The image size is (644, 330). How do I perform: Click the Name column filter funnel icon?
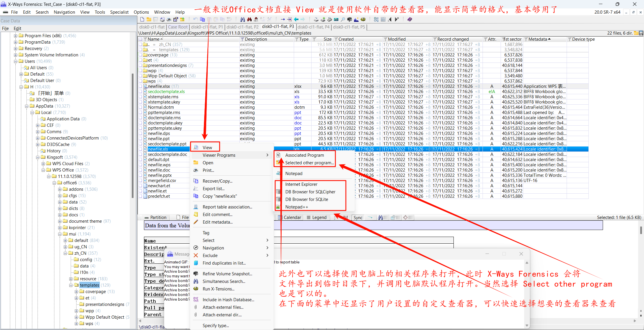pos(145,39)
